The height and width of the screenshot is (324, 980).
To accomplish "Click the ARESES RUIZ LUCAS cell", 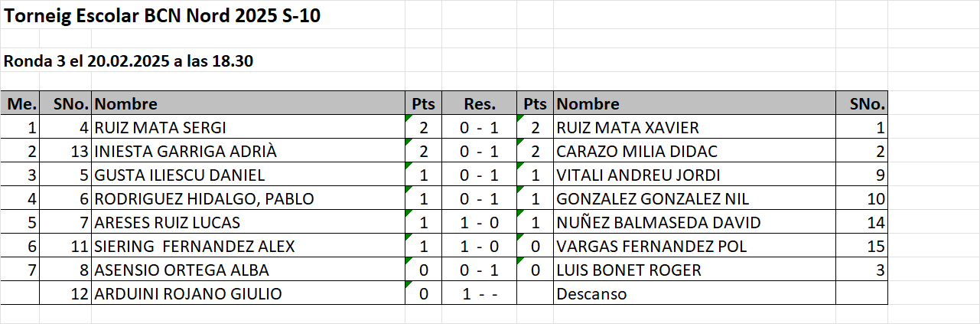I will pyautogui.click(x=248, y=223).
